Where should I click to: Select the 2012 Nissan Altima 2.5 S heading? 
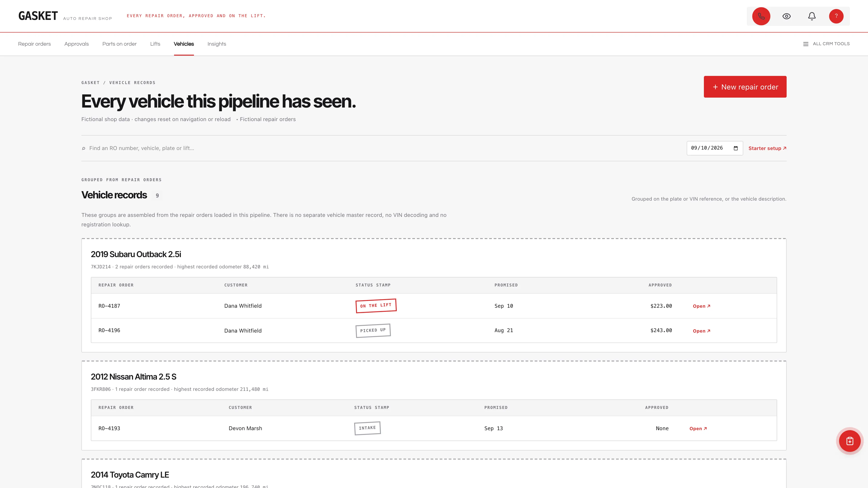(133, 377)
